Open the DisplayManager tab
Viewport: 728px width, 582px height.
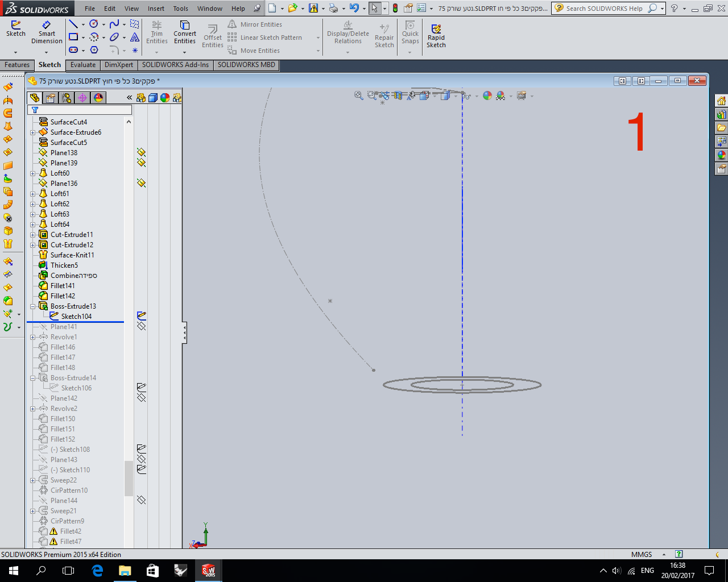tap(98, 98)
